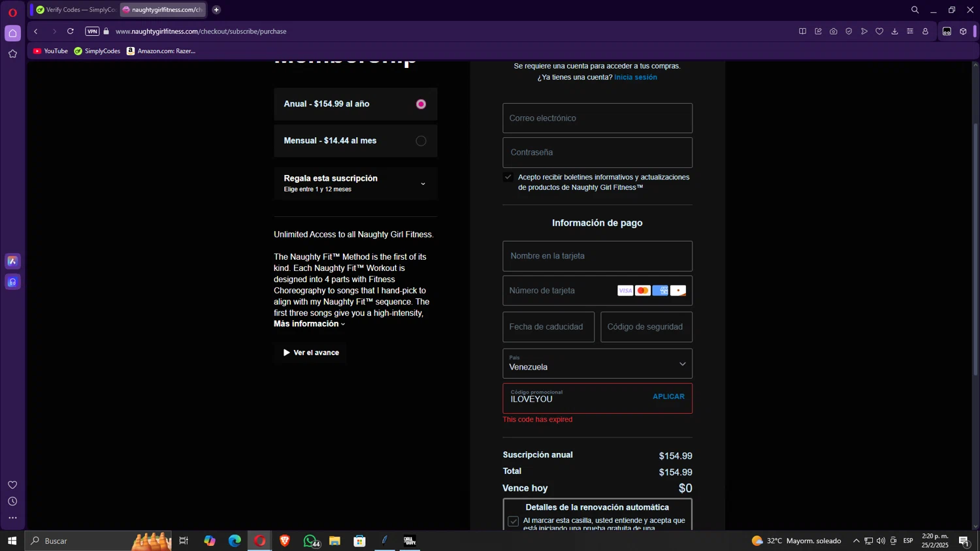
Task: Play the Ver el avance trailer
Action: point(311,353)
